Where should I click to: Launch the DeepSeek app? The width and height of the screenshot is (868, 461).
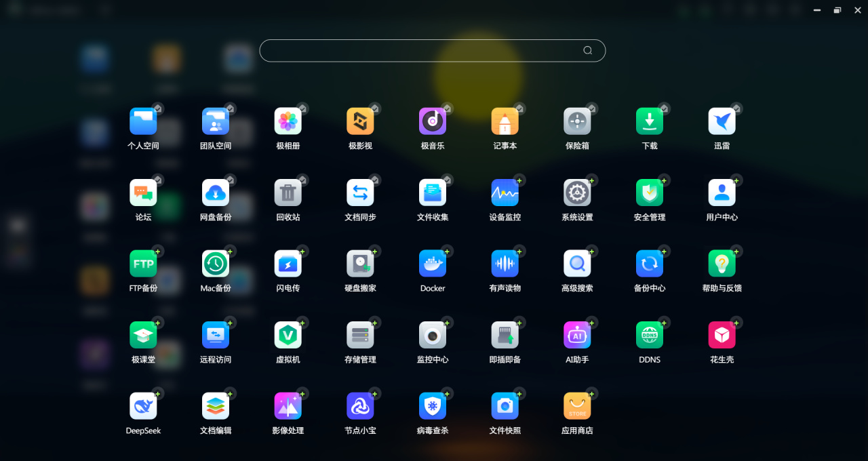tap(143, 406)
